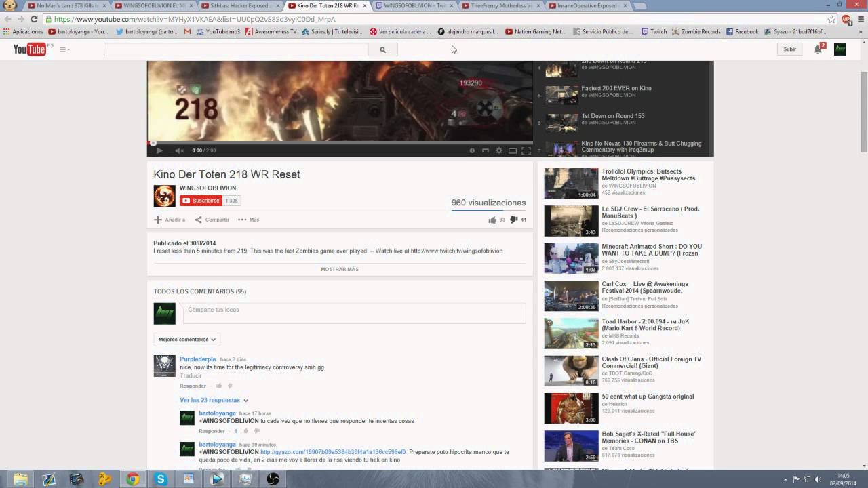Viewport: 868px width, 488px height.
Task: Like the video with the thumbs-up
Action: (x=492, y=220)
